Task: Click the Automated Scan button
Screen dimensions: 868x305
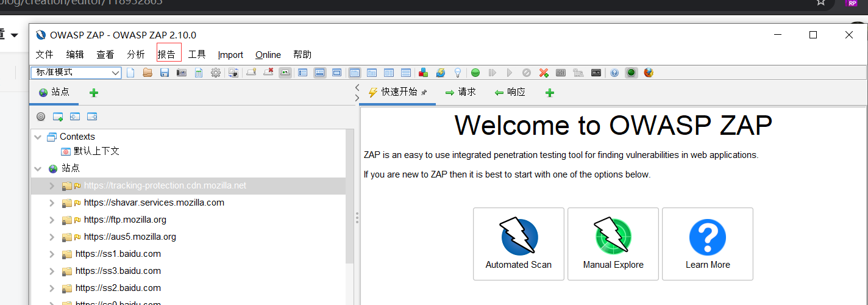Action: 519,244
